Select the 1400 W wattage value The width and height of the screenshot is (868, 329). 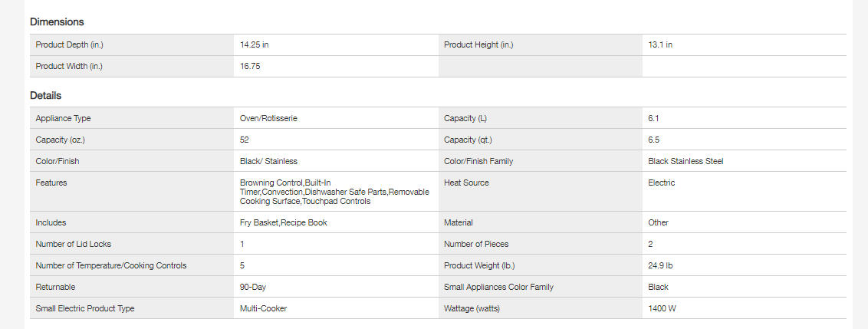(662, 309)
